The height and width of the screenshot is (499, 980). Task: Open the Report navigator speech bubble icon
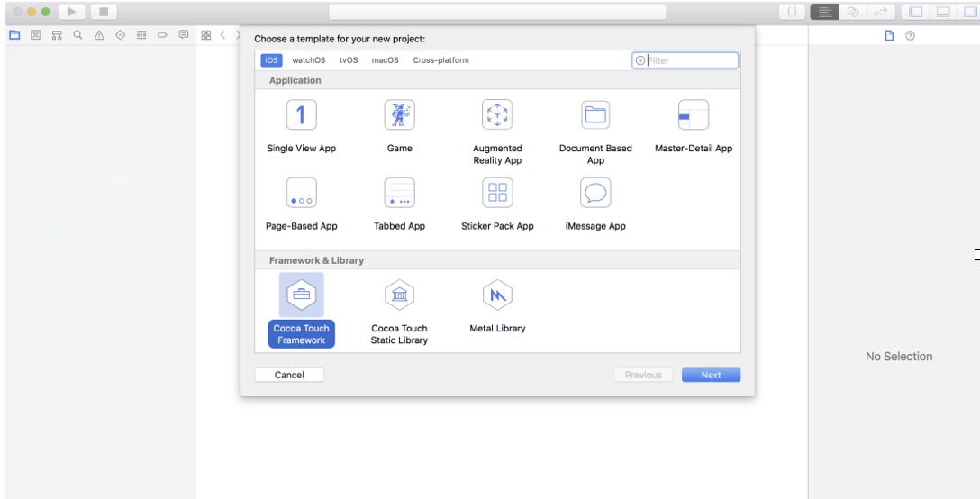(184, 35)
